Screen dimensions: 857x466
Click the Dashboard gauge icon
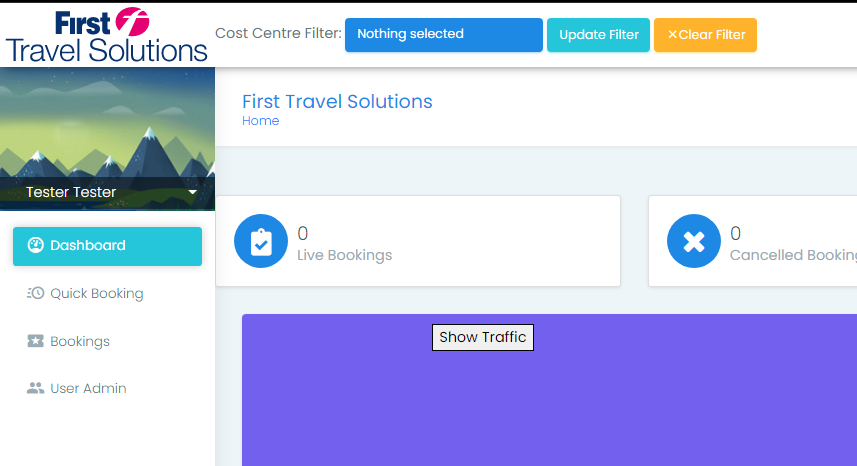[36, 245]
